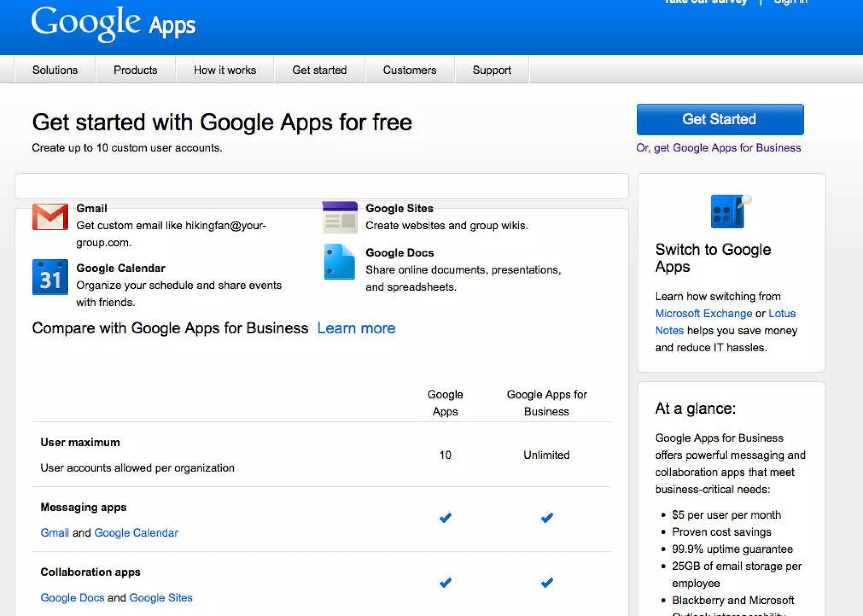
Task: Click Google Sites link under Collaboration apps
Action: pos(161,597)
